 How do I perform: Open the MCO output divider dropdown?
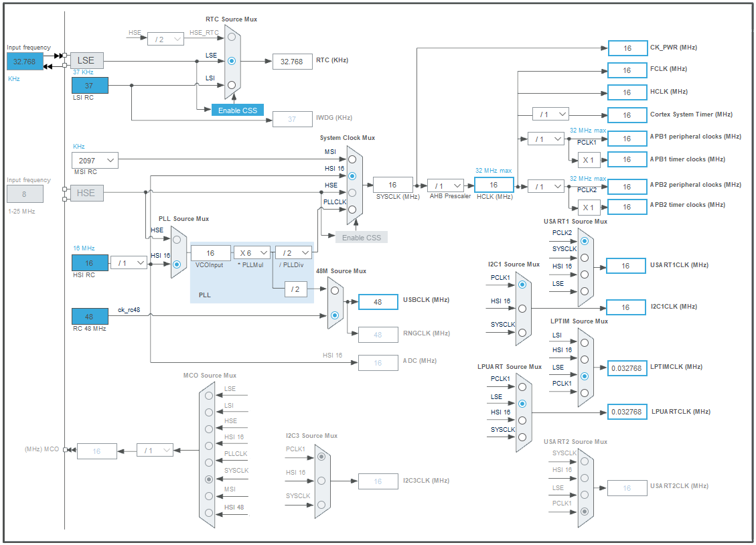155,451
